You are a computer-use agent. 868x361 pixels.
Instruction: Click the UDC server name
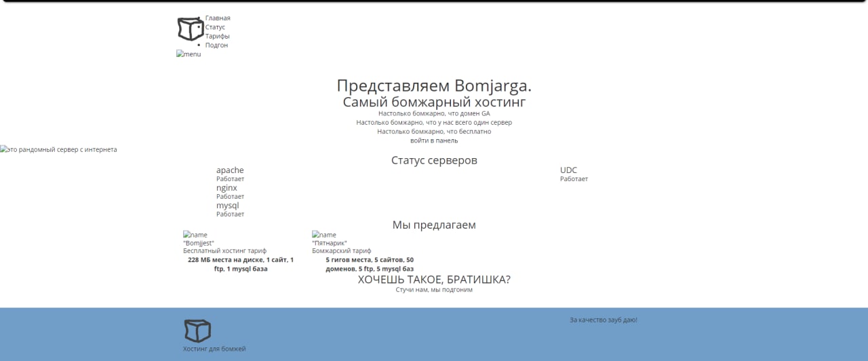[x=568, y=170]
